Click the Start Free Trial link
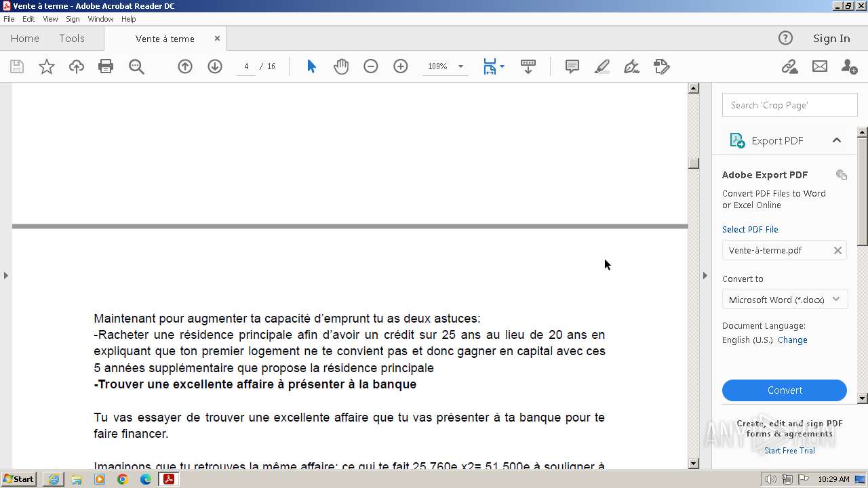Image resolution: width=868 pixels, height=488 pixels. [789, 451]
